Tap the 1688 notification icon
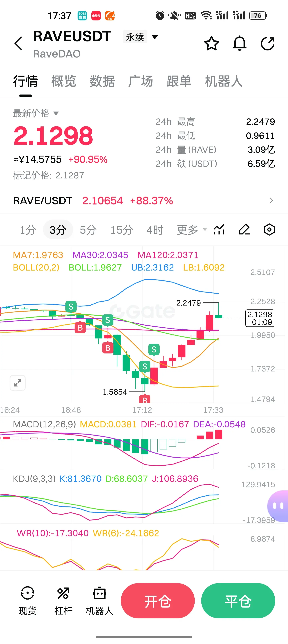The width and height of the screenshot is (288, 644). (110, 16)
